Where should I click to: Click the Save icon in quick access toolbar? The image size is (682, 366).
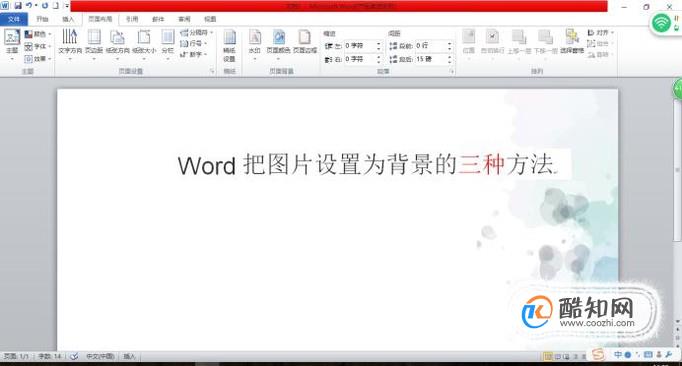coord(18,6)
